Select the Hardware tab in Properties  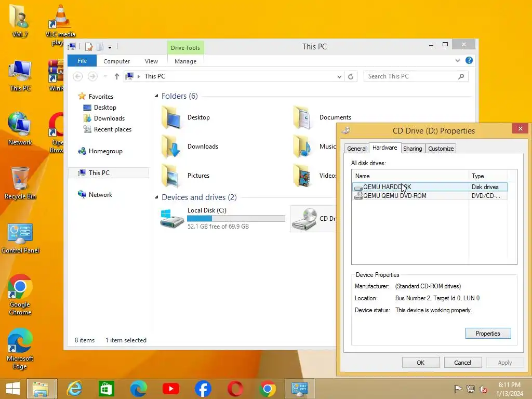(385, 148)
